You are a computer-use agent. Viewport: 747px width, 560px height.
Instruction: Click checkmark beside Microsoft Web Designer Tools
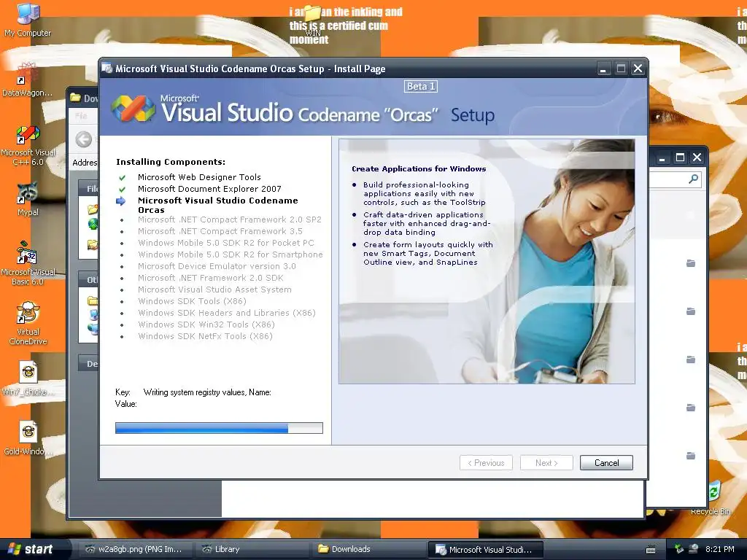tap(122, 178)
